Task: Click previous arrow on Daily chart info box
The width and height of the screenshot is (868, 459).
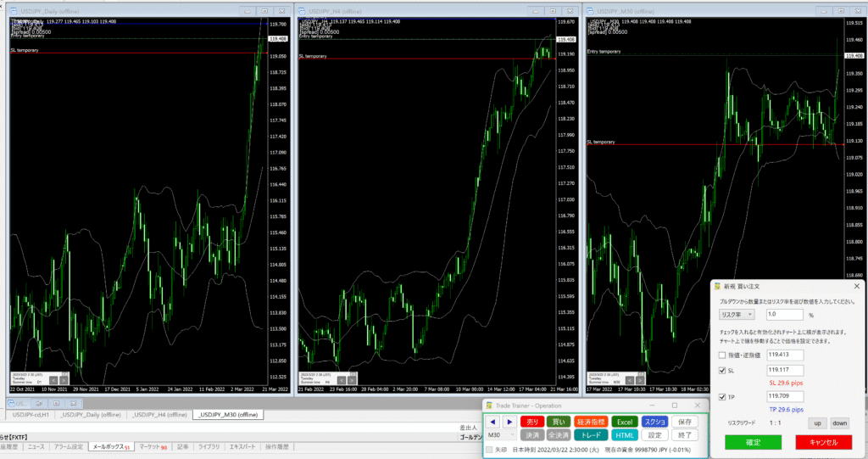Action: (x=53, y=380)
